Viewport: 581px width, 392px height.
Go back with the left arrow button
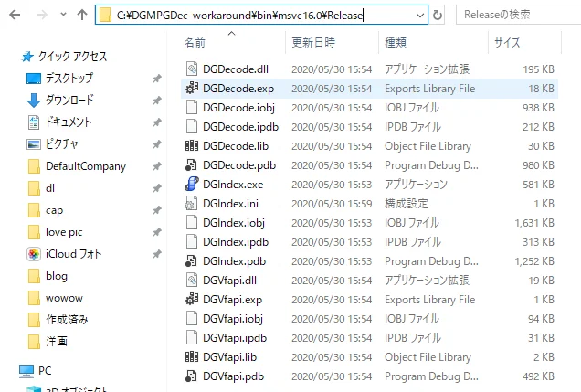tap(16, 16)
